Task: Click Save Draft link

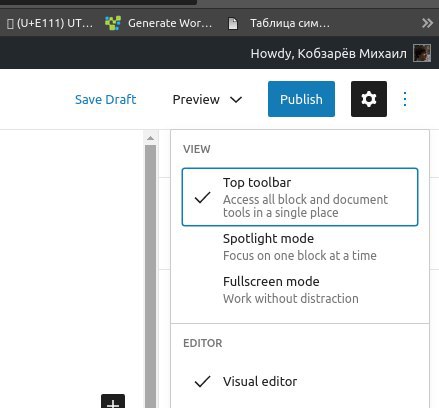Action: click(106, 99)
